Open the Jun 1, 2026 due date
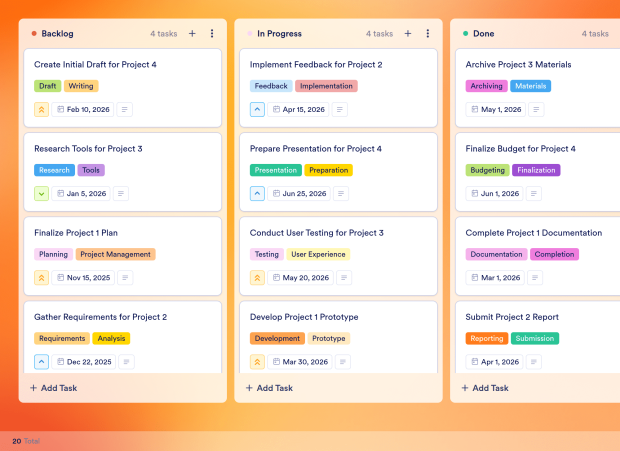 (x=495, y=194)
